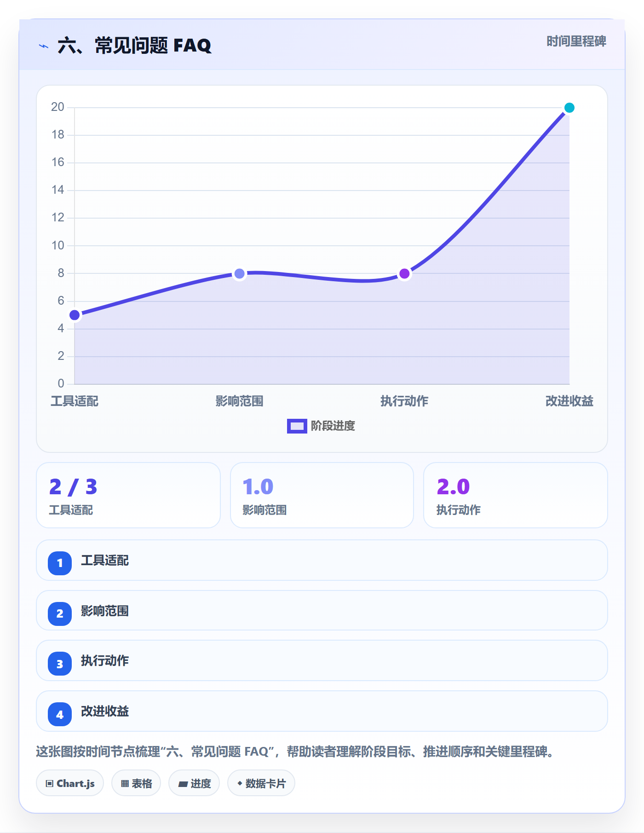Click the chart data point above 影响范围
This screenshot has height=833, width=644.
(240, 274)
